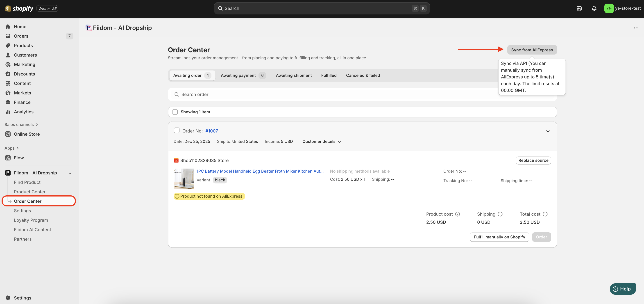The width and height of the screenshot is (644, 304).
Task: Open order link #1007
Action: click(x=211, y=131)
